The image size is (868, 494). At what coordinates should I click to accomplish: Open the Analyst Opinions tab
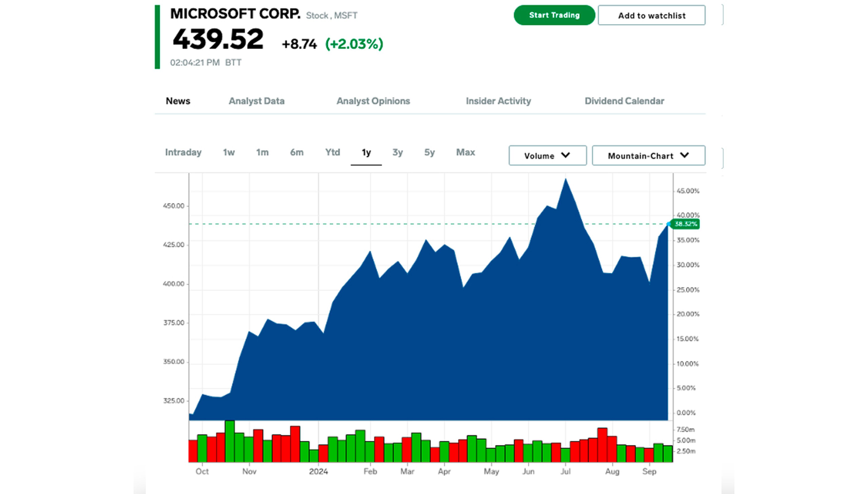point(373,101)
